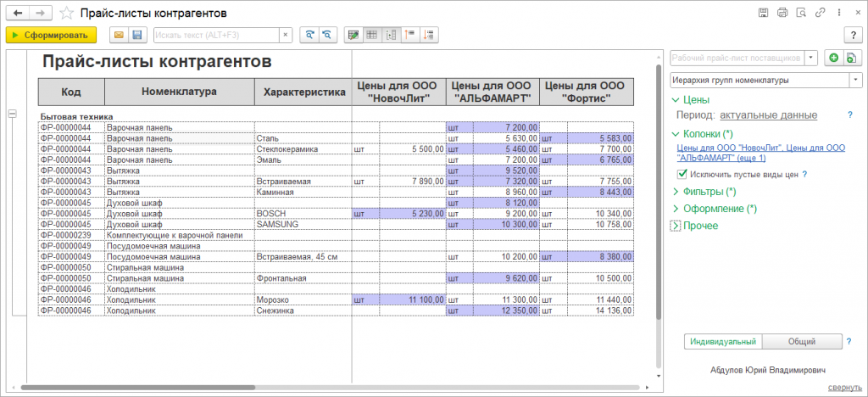Collapse Бытовая техника group in report
Image resolution: width=868 pixels, height=397 pixels.
12,113
